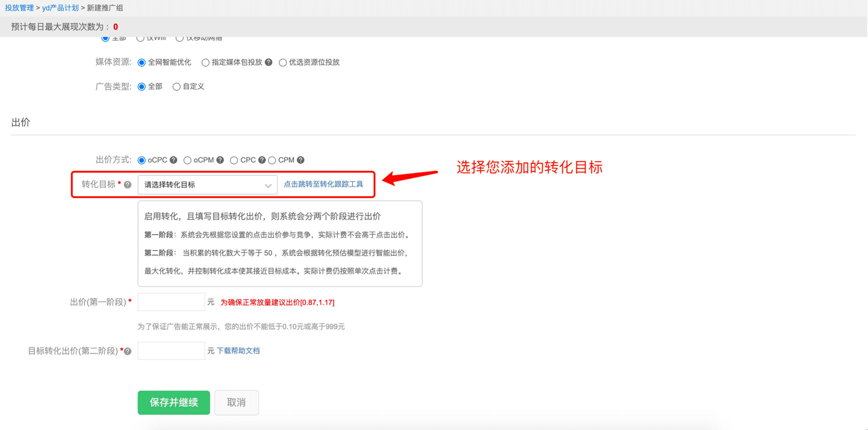Click the 出价(第一阶段) price input field

[x=171, y=302]
